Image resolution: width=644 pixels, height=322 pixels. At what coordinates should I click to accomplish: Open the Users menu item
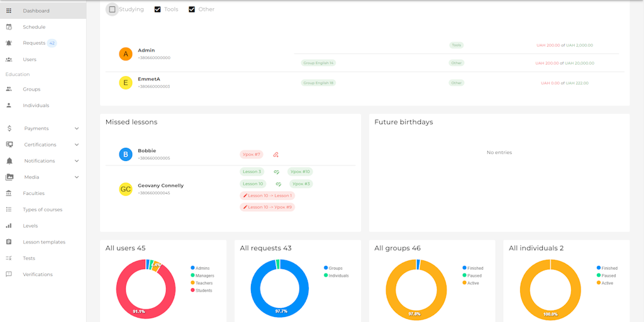[30, 60]
